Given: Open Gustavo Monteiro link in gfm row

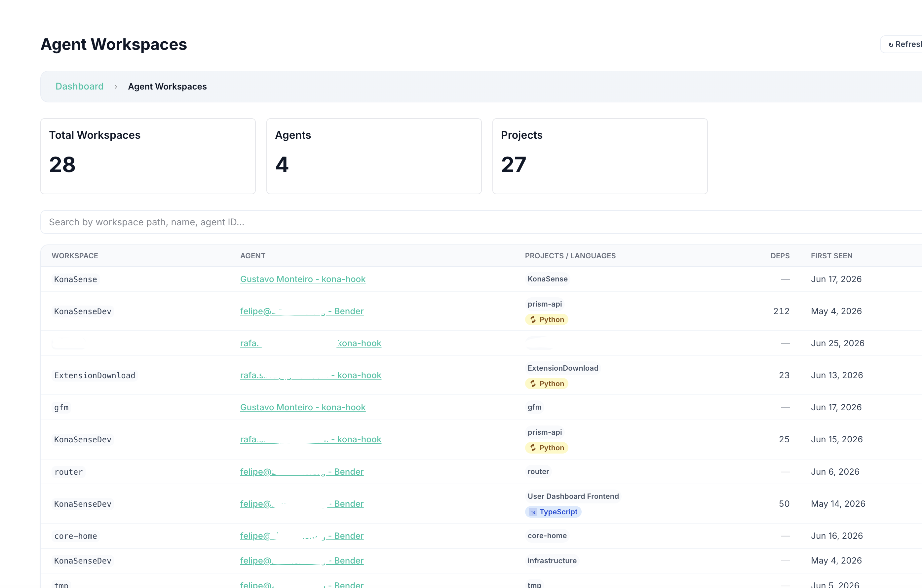Looking at the screenshot, I should (303, 407).
